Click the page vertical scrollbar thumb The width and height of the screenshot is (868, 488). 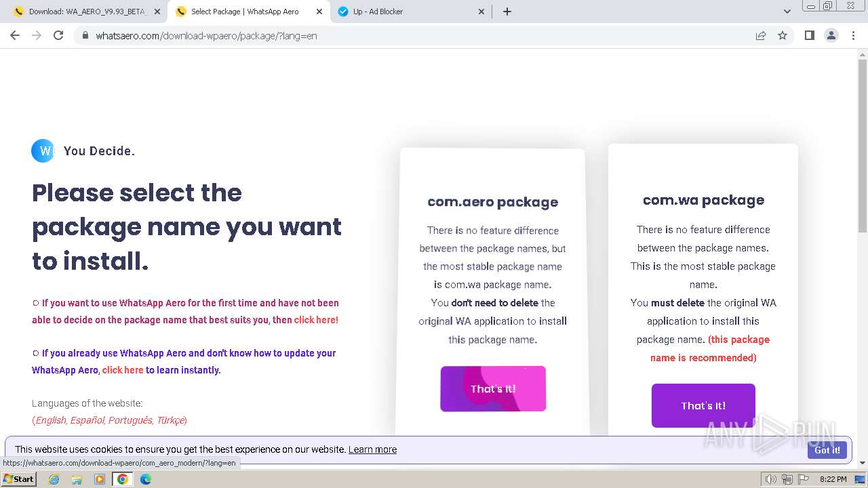tap(863, 146)
